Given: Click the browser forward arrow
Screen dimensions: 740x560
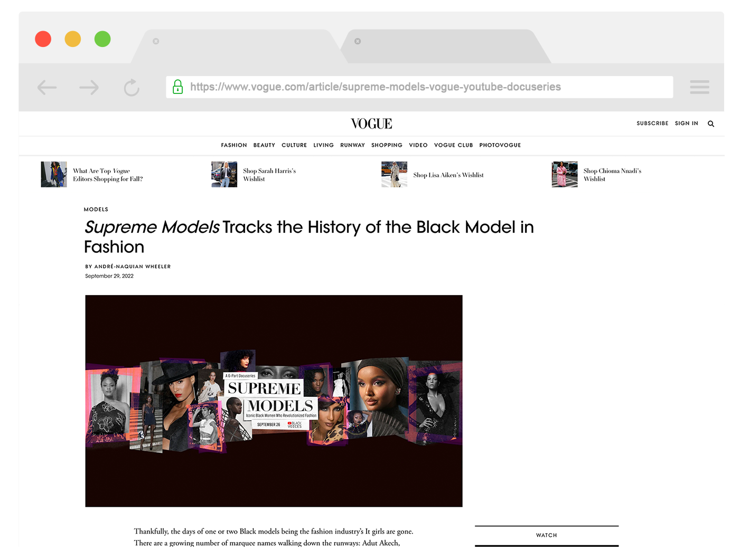Looking at the screenshot, I should tap(89, 87).
